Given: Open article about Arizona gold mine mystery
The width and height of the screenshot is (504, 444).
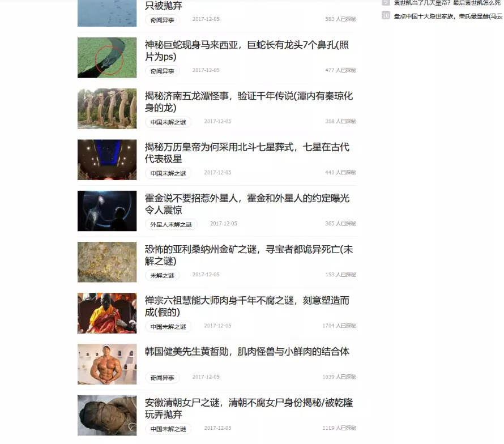Looking at the screenshot, I should pos(249,255).
